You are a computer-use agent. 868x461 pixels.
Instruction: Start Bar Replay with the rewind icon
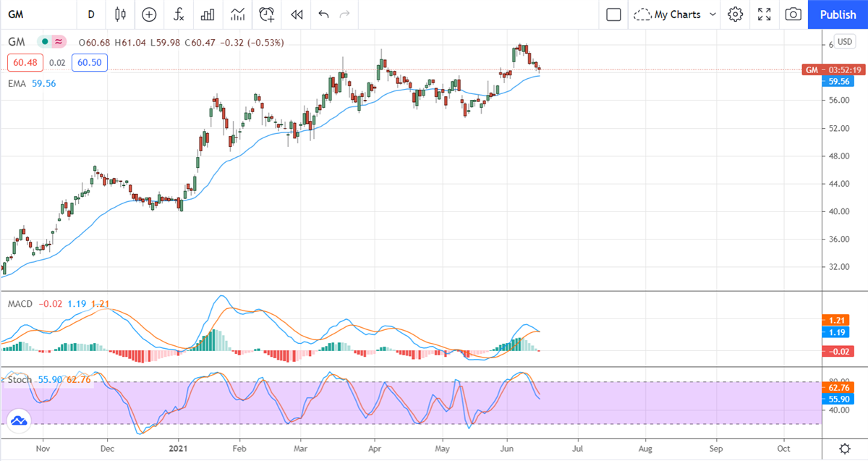pyautogui.click(x=296, y=14)
